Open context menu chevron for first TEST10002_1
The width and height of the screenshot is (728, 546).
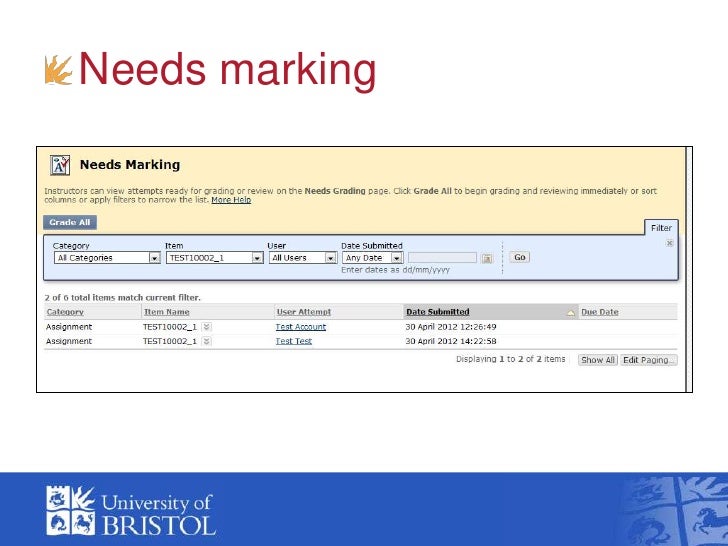point(206,327)
